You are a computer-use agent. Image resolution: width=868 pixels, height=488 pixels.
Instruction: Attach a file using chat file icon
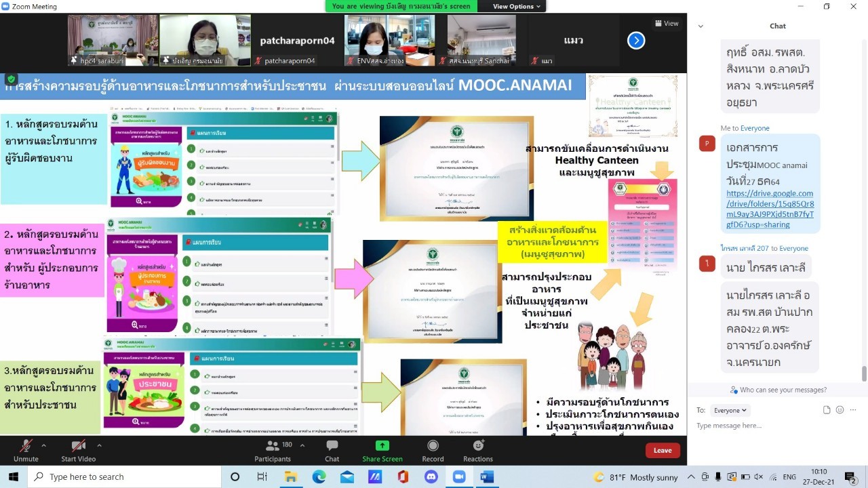827,410
